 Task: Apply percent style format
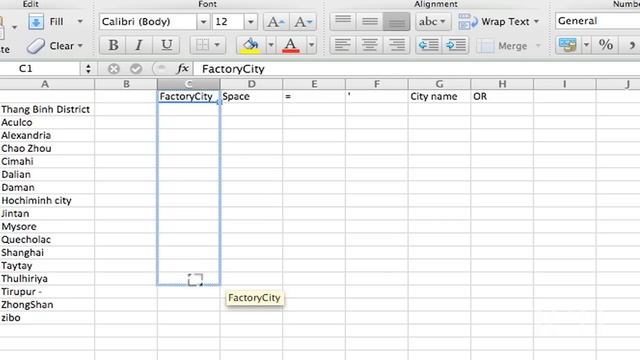point(606,45)
